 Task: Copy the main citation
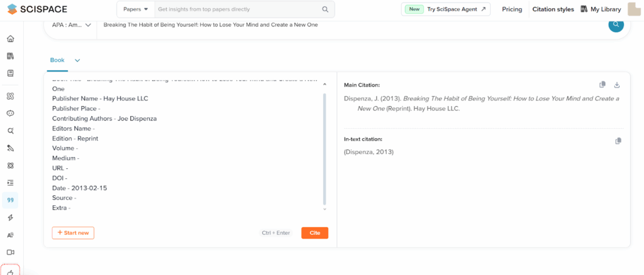602,85
